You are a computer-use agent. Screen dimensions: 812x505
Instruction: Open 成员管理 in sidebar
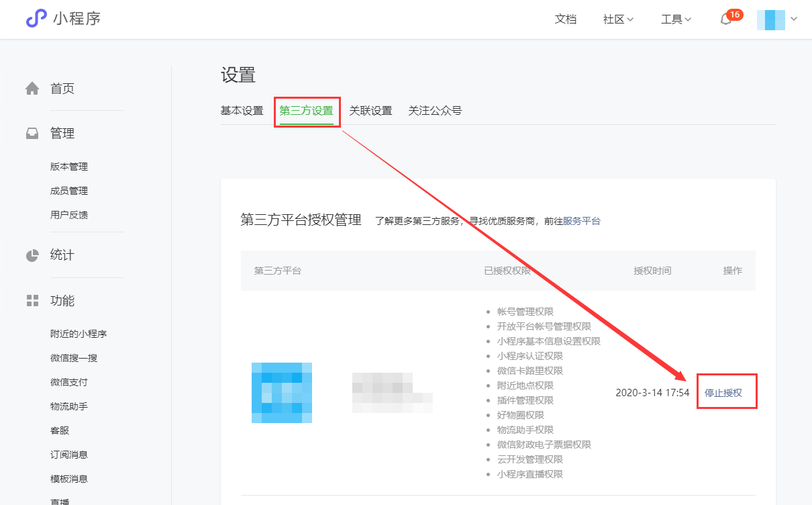click(x=69, y=191)
